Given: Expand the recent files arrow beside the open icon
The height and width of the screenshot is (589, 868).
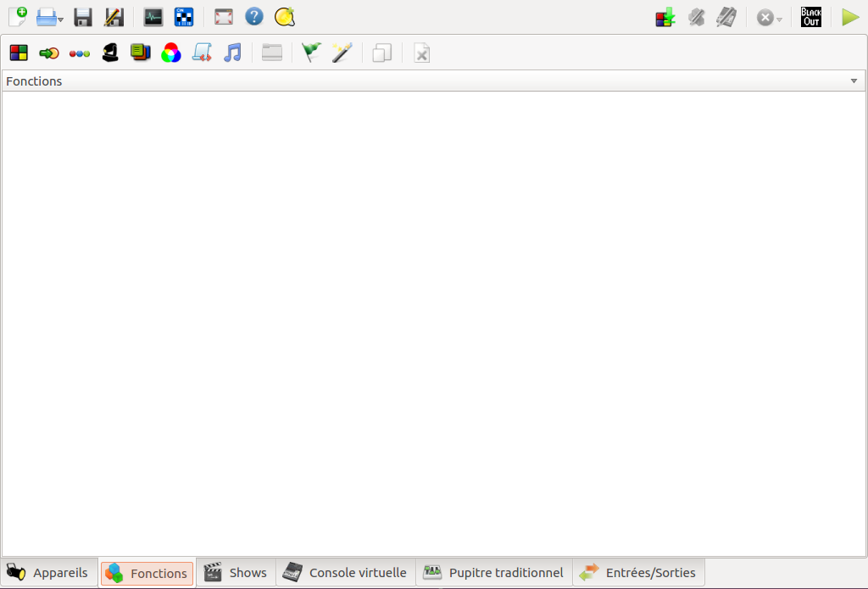Looking at the screenshot, I should pyautogui.click(x=61, y=20).
